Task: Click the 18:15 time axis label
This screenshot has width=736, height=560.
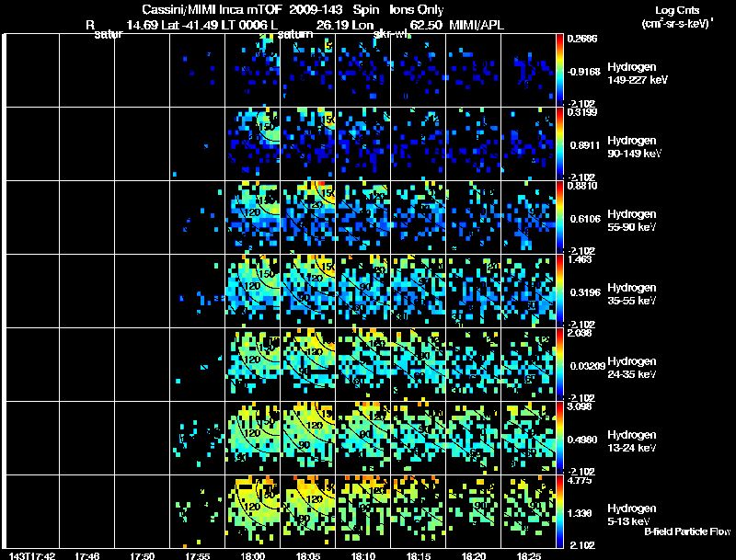Action: pyautogui.click(x=419, y=556)
